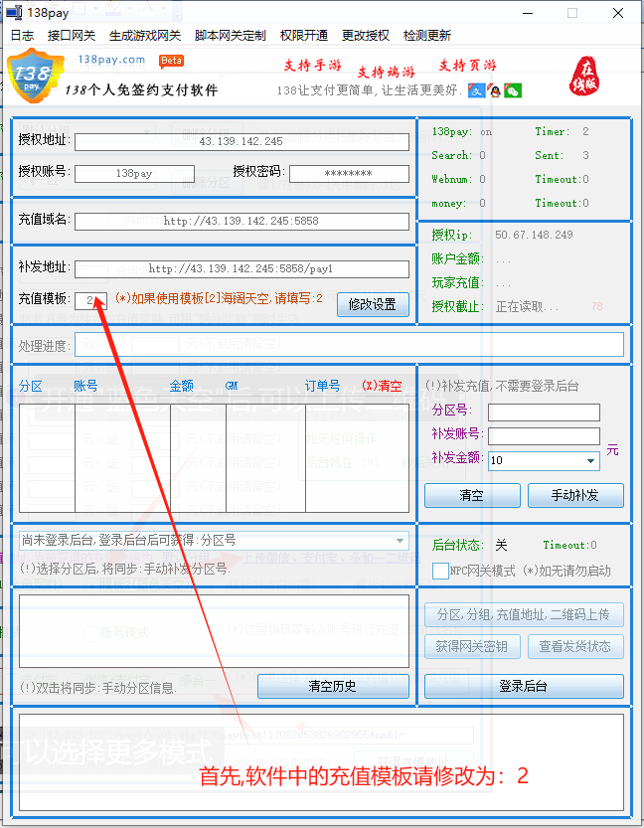Open the 接口网关 menu
Screen dimensions: 644x828
tap(72, 36)
